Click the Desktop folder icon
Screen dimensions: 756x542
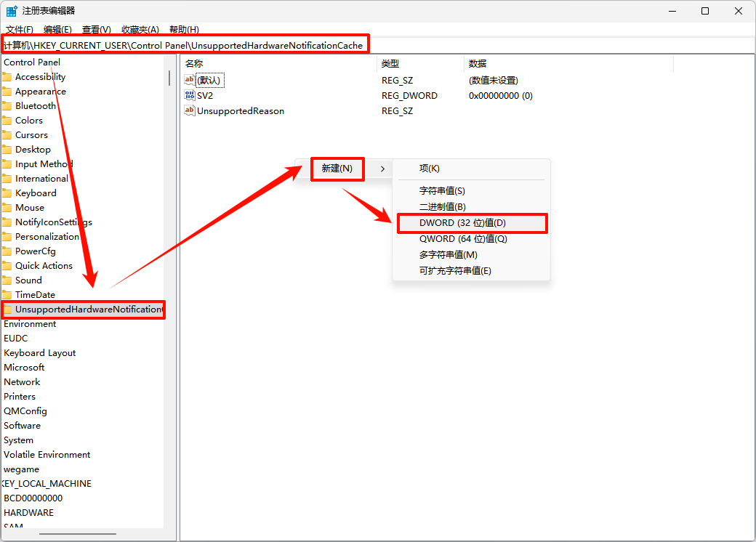point(9,149)
